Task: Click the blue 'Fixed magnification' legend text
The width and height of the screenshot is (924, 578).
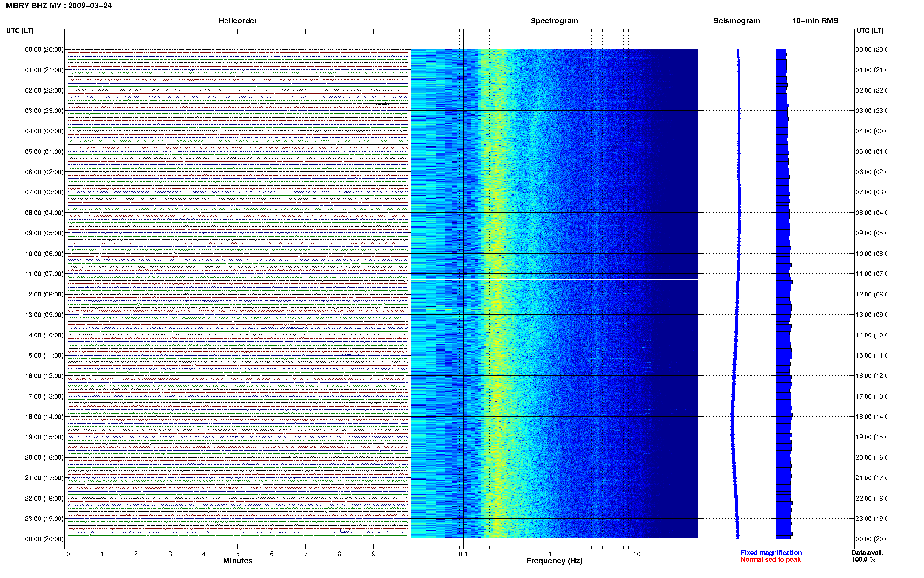Action: click(771, 553)
